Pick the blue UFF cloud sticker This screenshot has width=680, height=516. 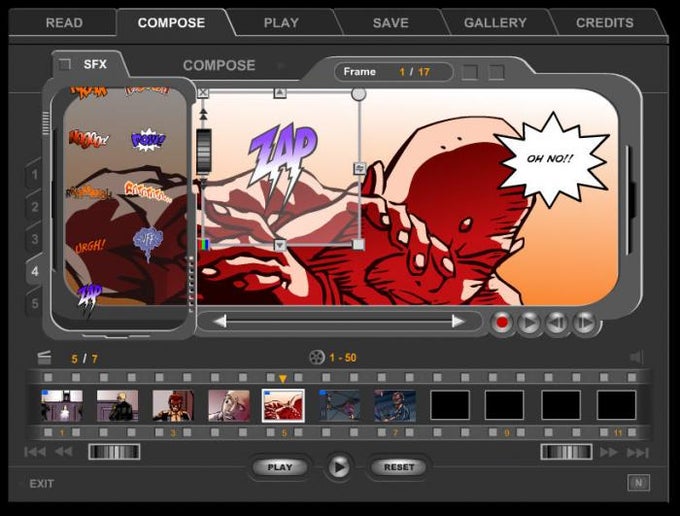pos(148,243)
